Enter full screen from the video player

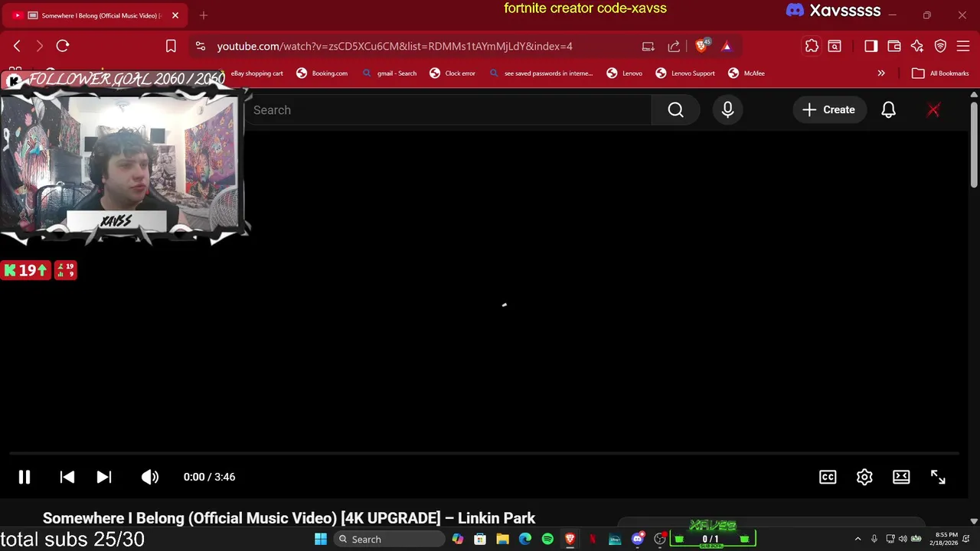tap(938, 477)
